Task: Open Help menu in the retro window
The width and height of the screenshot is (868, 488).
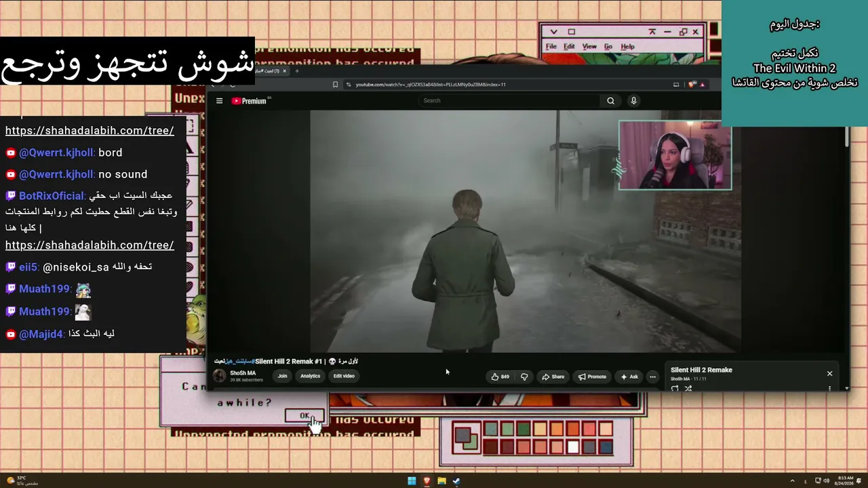Action: (628, 47)
